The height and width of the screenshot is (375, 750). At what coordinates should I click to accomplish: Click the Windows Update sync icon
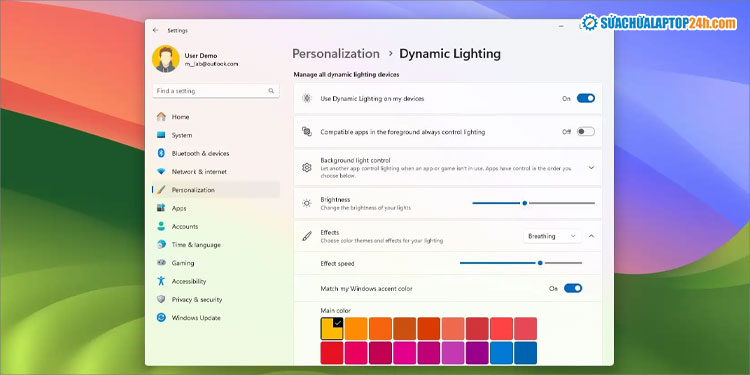(x=161, y=317)
